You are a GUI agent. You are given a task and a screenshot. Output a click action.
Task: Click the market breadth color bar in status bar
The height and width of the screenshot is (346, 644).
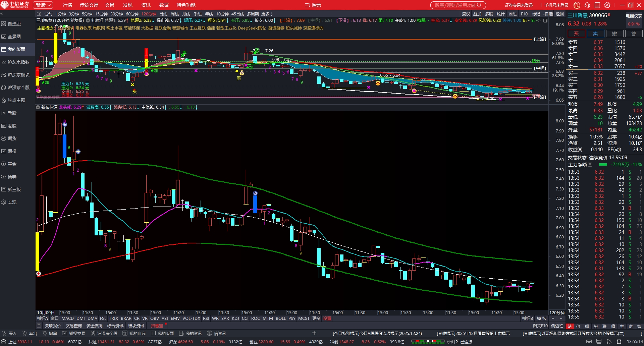[x=428, y=342]
